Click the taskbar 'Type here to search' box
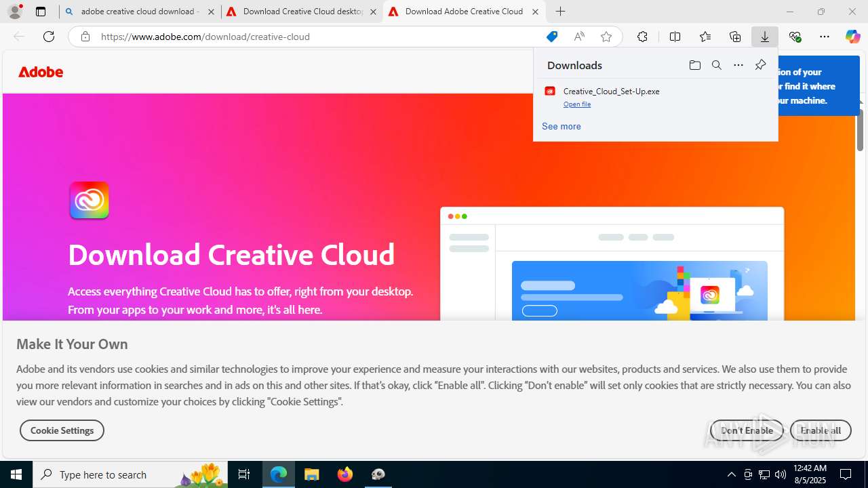This screenshot has width=868, height=488. click(129, 474)
